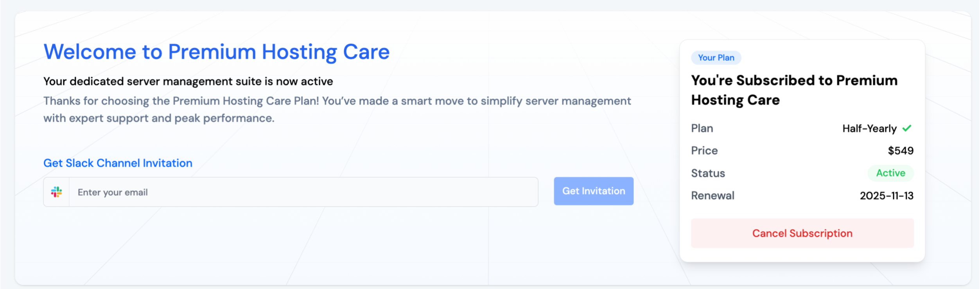The width and height of the screenshot is (980, 289).
Task: Click the Thanks for choosing paragraph text
Action: 337,101
